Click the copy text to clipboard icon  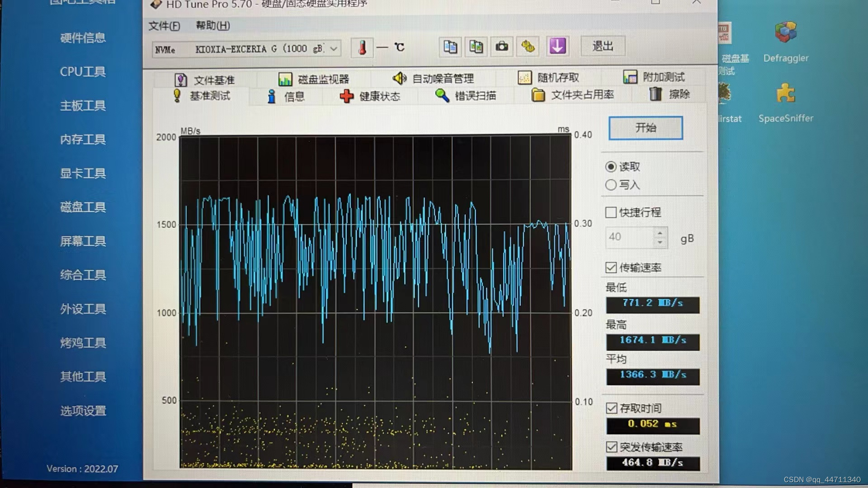(x=450, y=47)
